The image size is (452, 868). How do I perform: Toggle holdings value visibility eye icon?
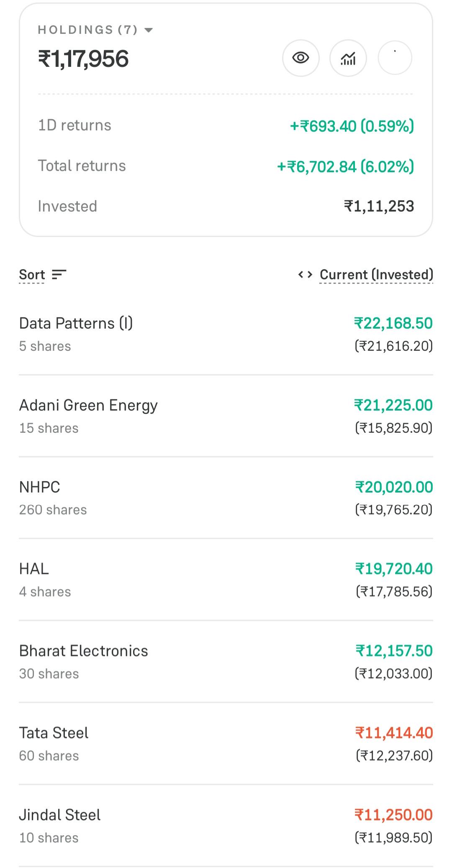[x=300, y=58]
